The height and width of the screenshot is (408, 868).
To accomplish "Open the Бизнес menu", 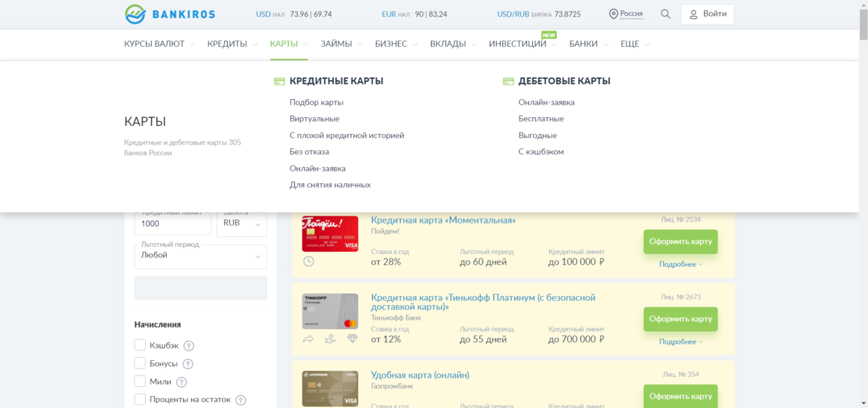I will 391,44.
